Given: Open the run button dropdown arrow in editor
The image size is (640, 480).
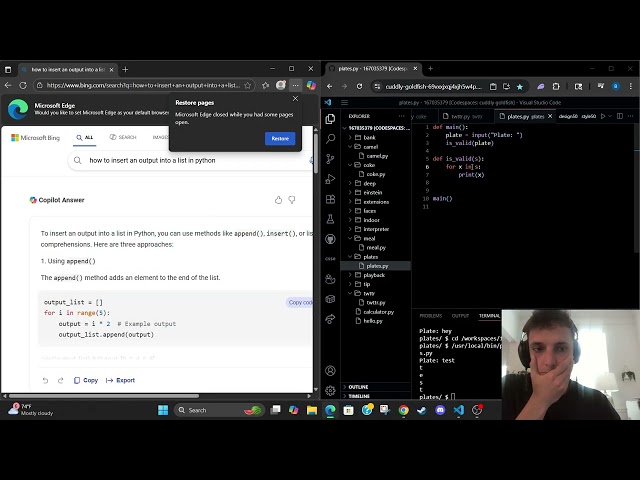Looking at the screenshot, I should pyautogui.click(x=610, y=116).
